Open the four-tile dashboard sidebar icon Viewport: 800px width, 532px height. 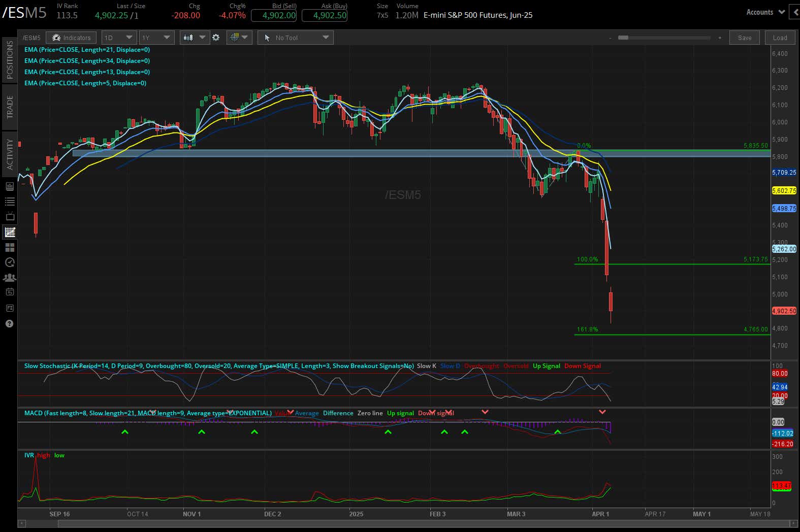(10, 247)
